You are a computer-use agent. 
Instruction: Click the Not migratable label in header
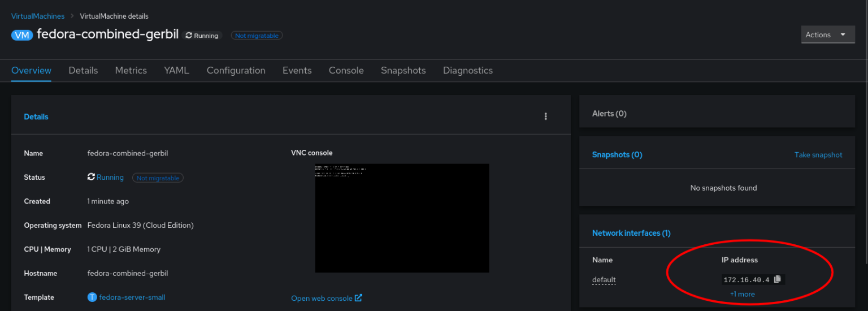[x=257, y=36]
